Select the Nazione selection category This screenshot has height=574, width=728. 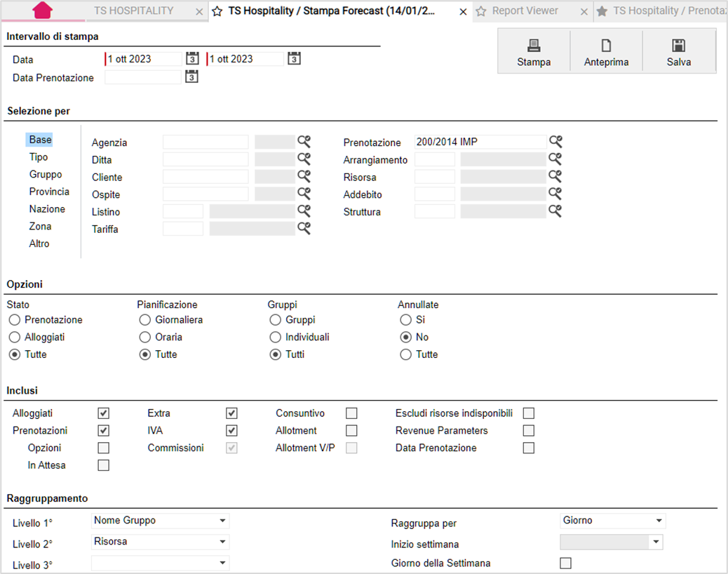point(47,209)
